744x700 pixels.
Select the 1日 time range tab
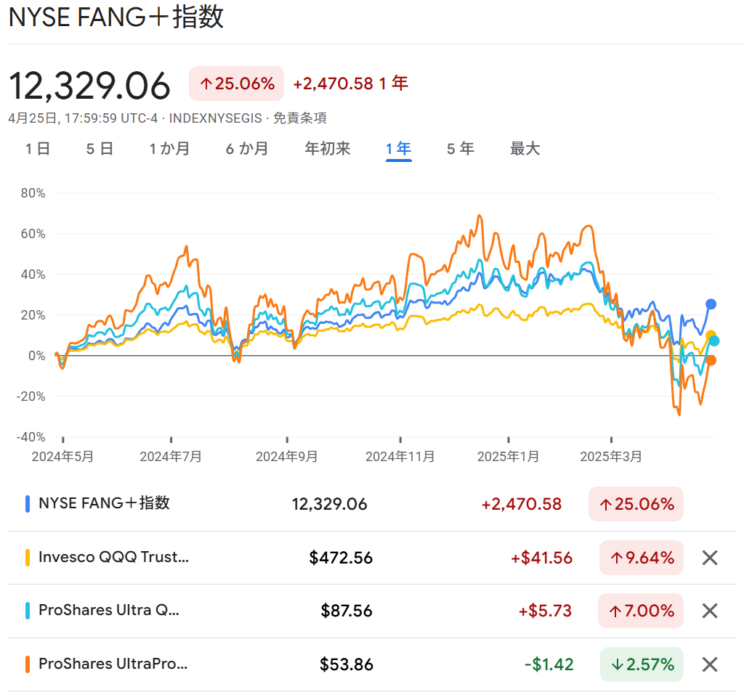(x=38, y=149)
